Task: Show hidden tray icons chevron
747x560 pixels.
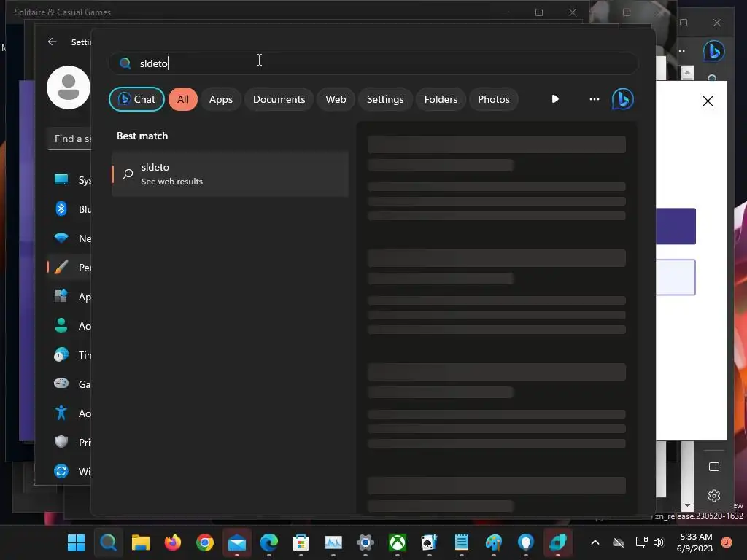Action: pyautogui.click(x=595, y=542)
